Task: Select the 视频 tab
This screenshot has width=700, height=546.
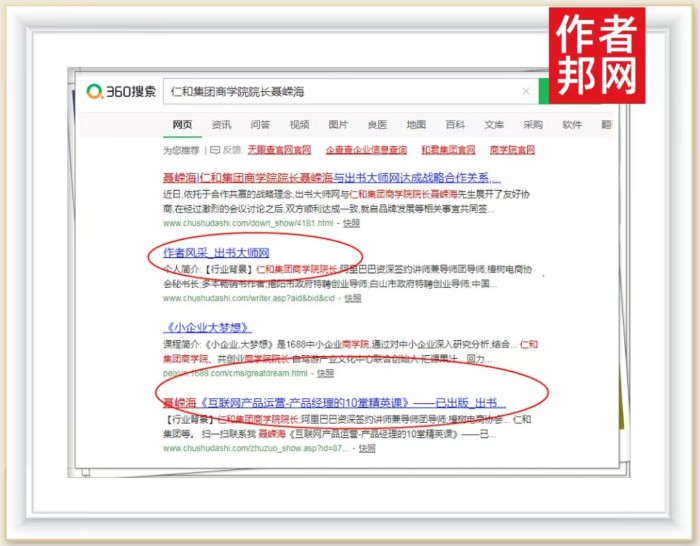Action: (x=299, y=125)
